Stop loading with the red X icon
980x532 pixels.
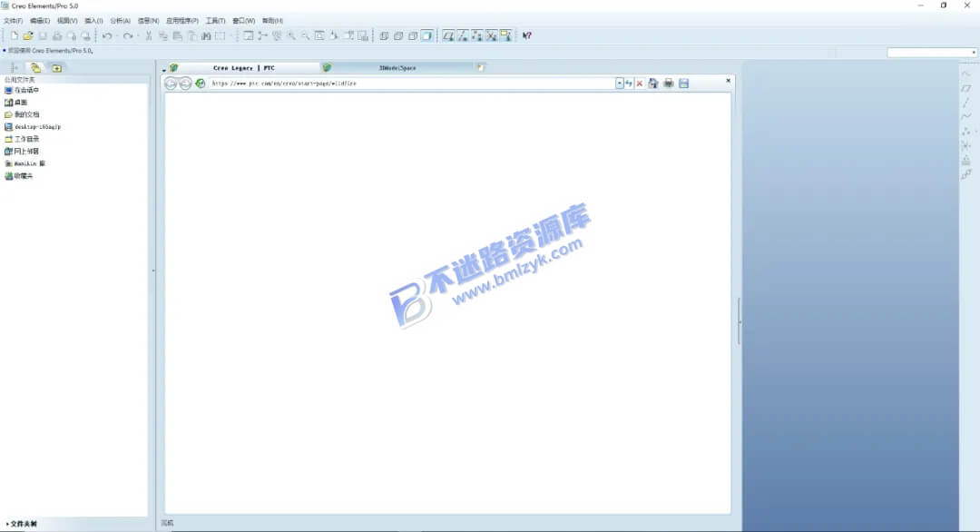pos(640,84)
